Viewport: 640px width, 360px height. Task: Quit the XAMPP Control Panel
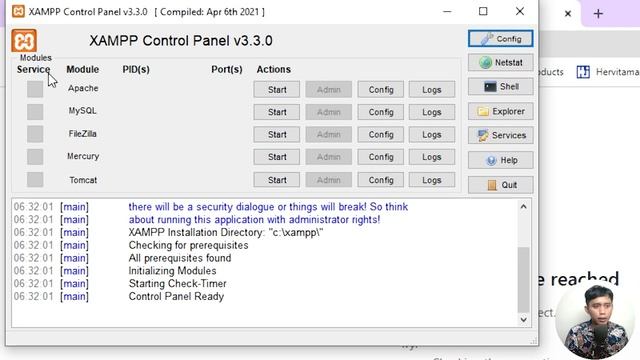(x=500, y=185)
